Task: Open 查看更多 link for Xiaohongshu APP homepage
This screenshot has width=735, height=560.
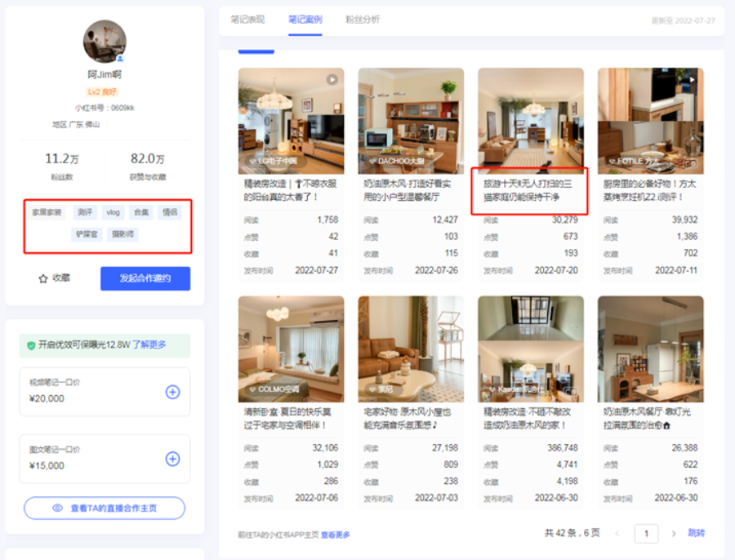Action: 335,535
